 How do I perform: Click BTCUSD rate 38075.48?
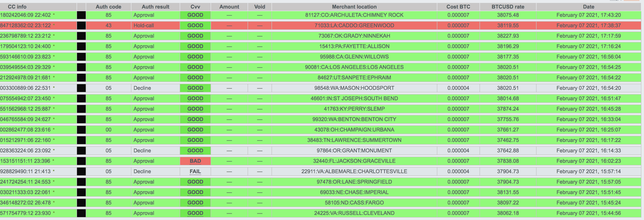508,15
